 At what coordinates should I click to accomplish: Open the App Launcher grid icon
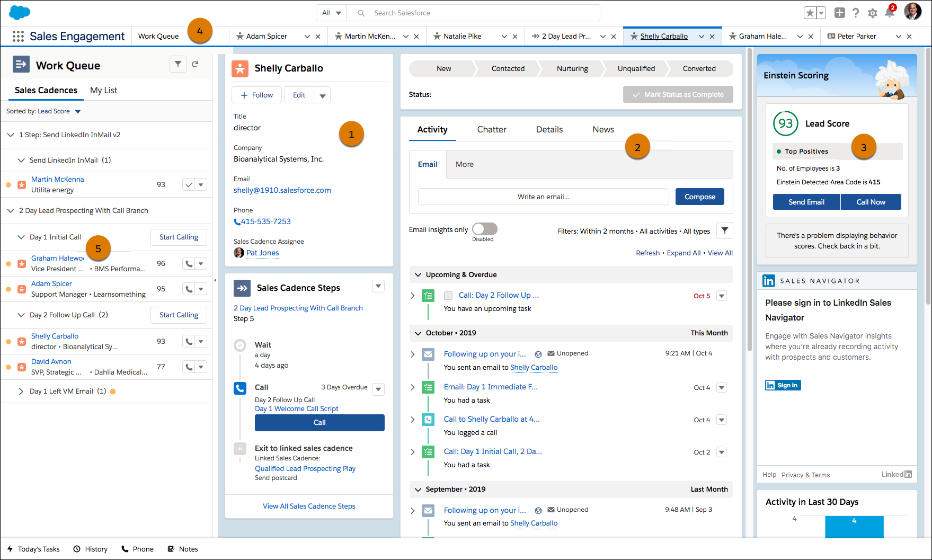click(18, 36)
